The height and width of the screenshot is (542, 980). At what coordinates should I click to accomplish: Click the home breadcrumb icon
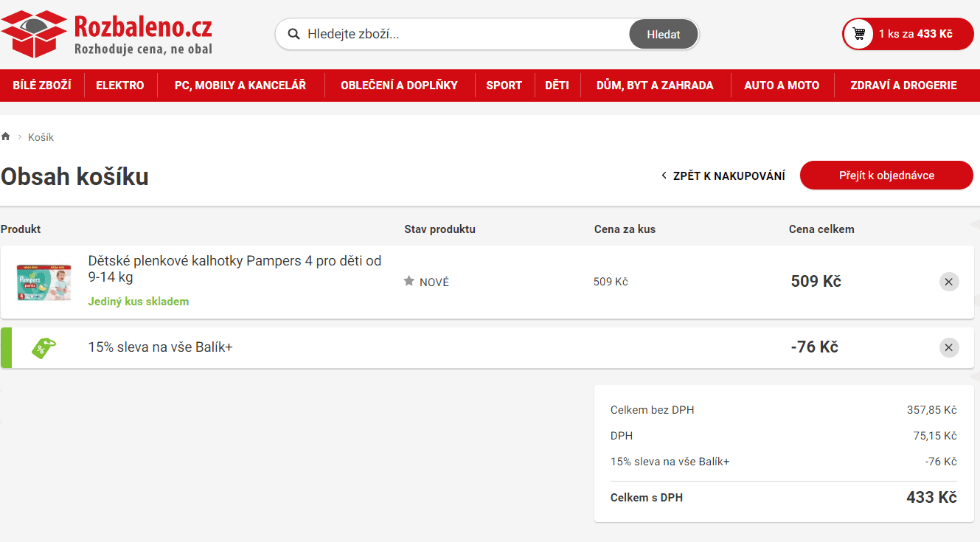pyautogui.click(x=6, y=136)
